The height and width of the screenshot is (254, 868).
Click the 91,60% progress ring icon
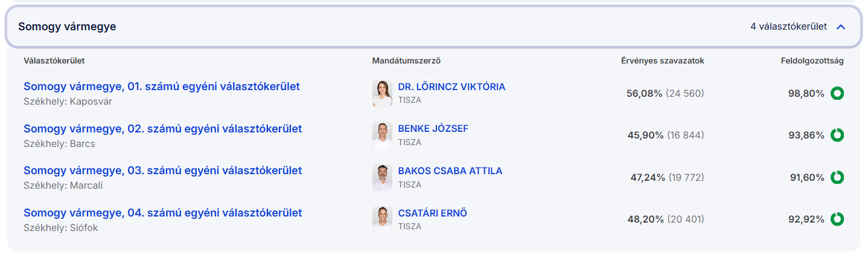coord(837,177)
